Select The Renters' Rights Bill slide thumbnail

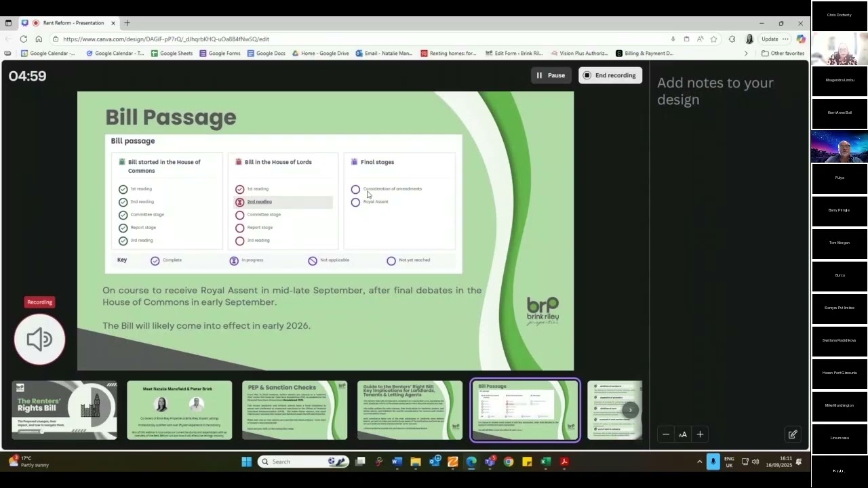[x=64, y=410]
